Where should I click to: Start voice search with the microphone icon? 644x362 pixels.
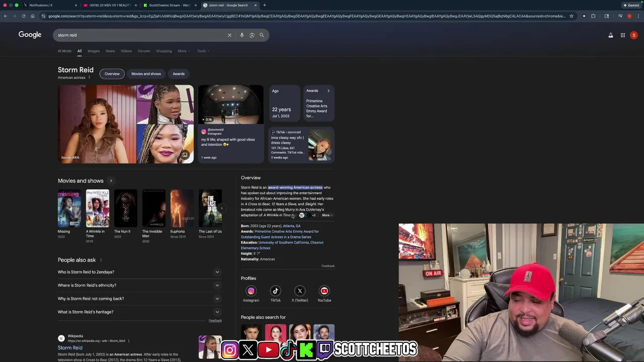[x=242, y=35]
